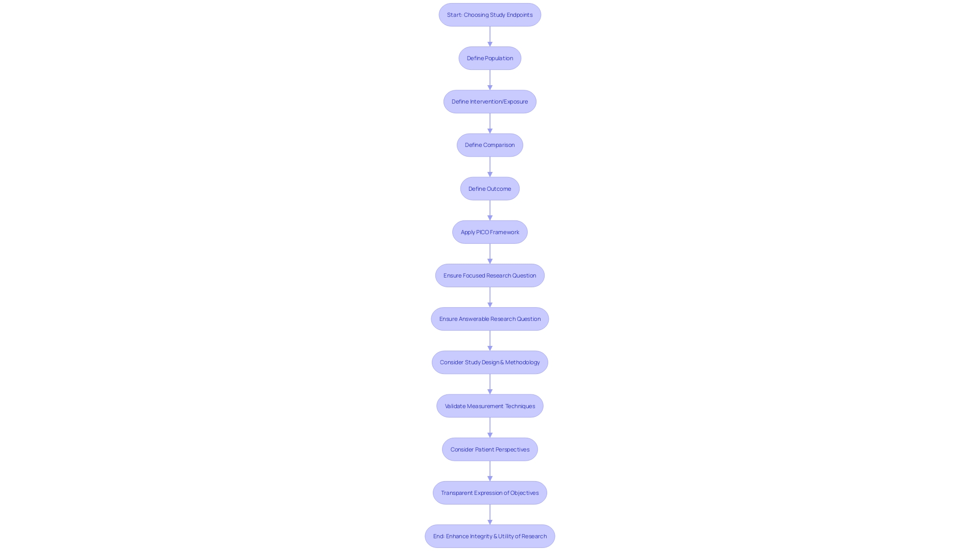This screenshot has height=551, width=980.
Task: Toggle the Apply PICO Framework step highlight
Action: [x=489, y=232]
